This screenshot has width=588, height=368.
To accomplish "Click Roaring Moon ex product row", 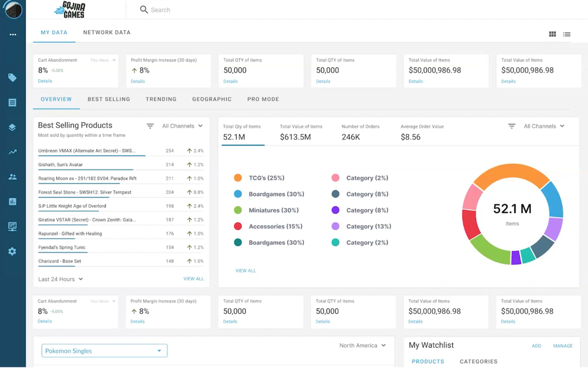I will pyautogui.click(x=121, y=178).
